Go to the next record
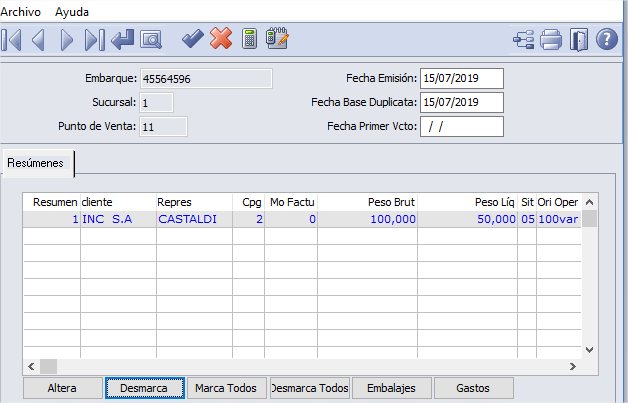 click(66, 40)
